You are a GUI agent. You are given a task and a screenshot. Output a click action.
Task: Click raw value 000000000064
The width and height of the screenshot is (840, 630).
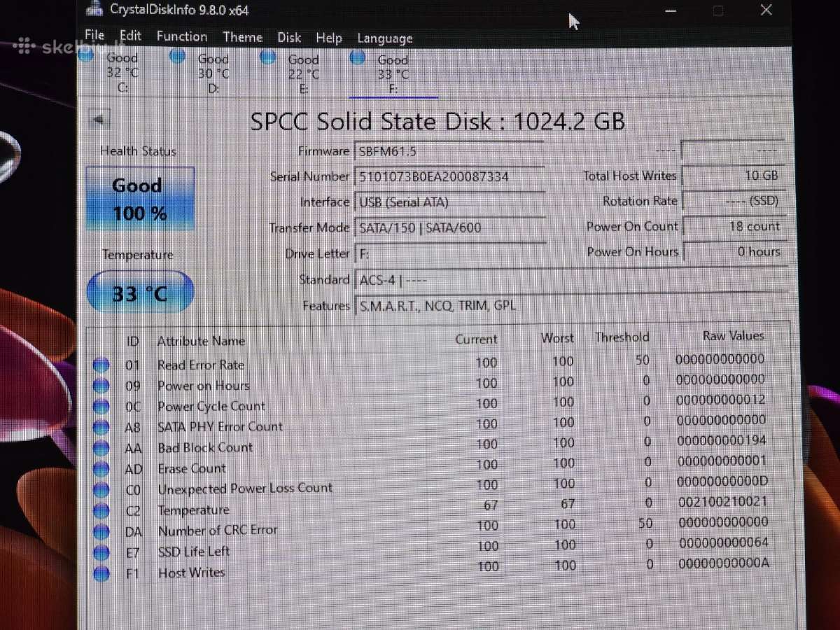point(723,542)
